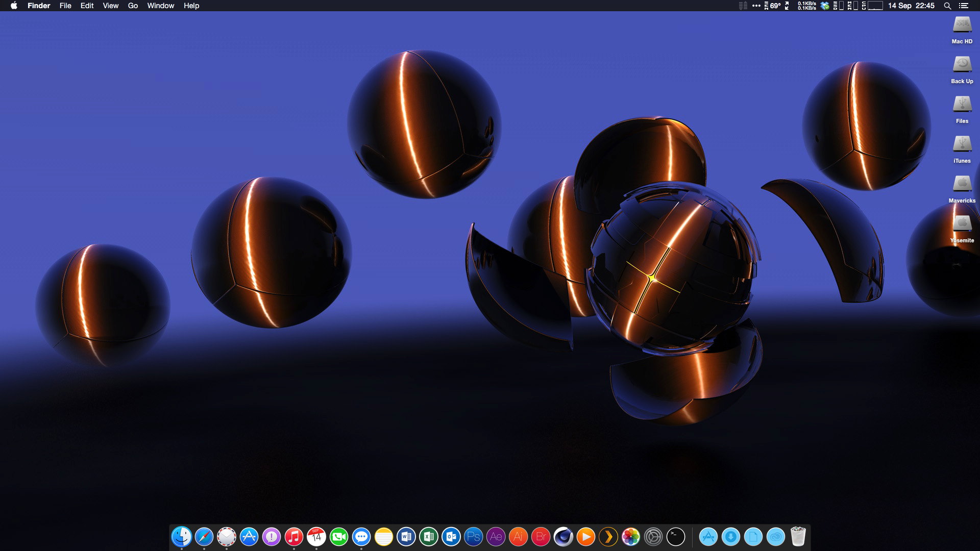Open Safari from the dock
Image resolution: width=980 pixels, height=551 pixels.
(204, 537)
